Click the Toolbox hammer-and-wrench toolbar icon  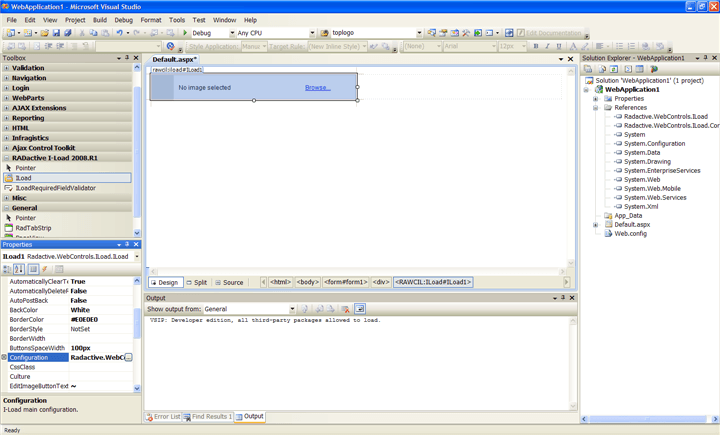[x=466, y=33]
